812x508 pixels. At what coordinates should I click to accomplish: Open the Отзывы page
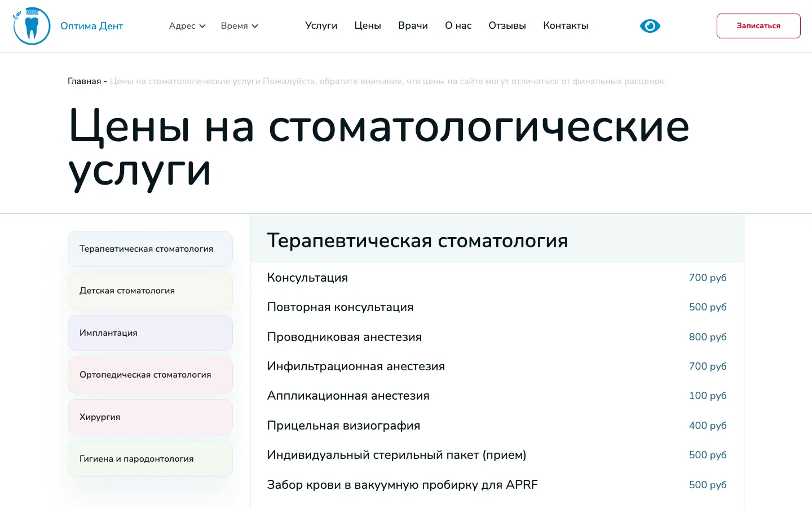(x=507, y=26)
